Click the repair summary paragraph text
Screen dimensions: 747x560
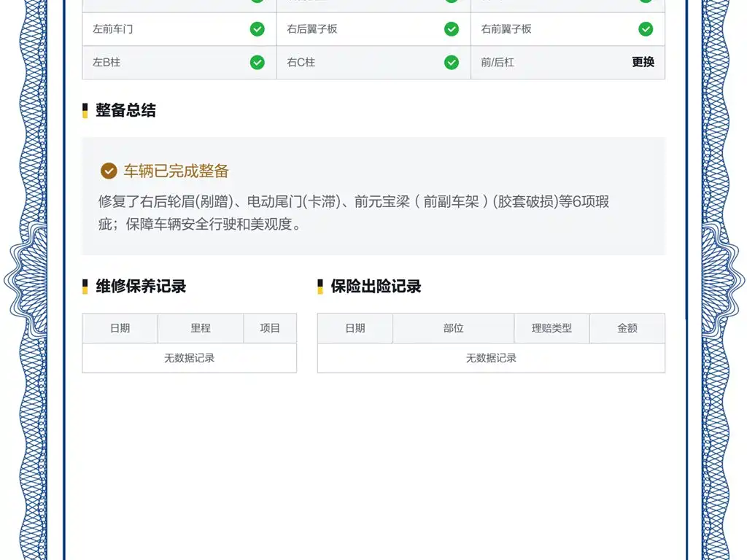click(354, 212)
